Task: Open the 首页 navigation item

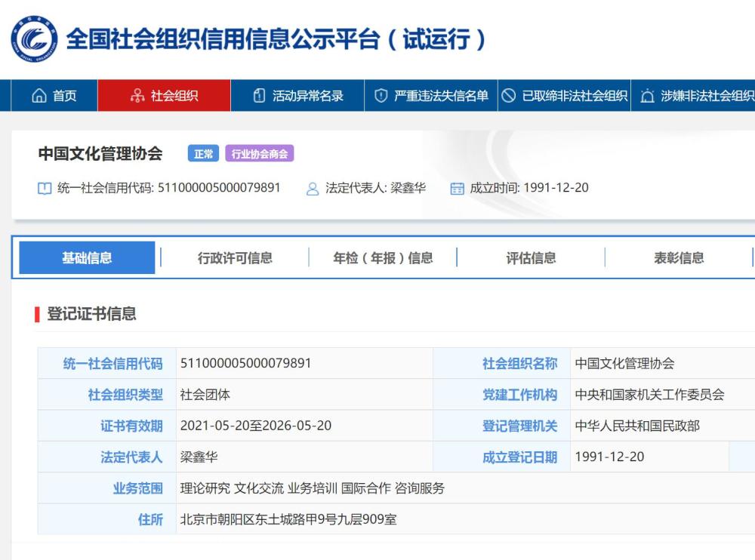Action: [x=54, y=96]
